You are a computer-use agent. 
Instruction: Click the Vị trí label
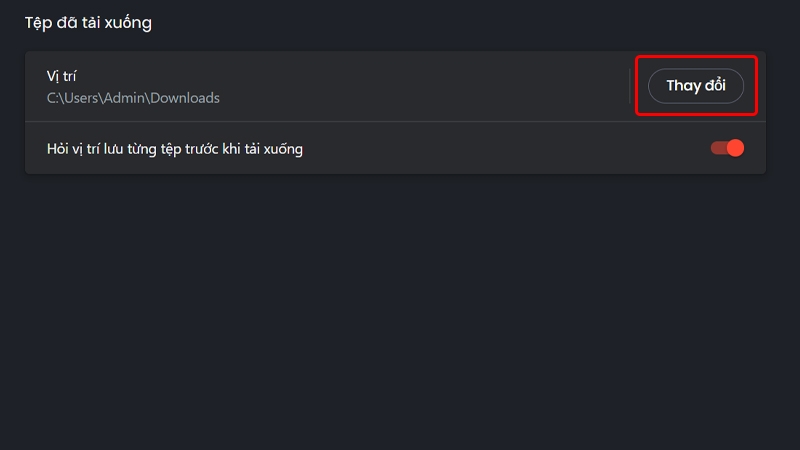click(62, 76)
